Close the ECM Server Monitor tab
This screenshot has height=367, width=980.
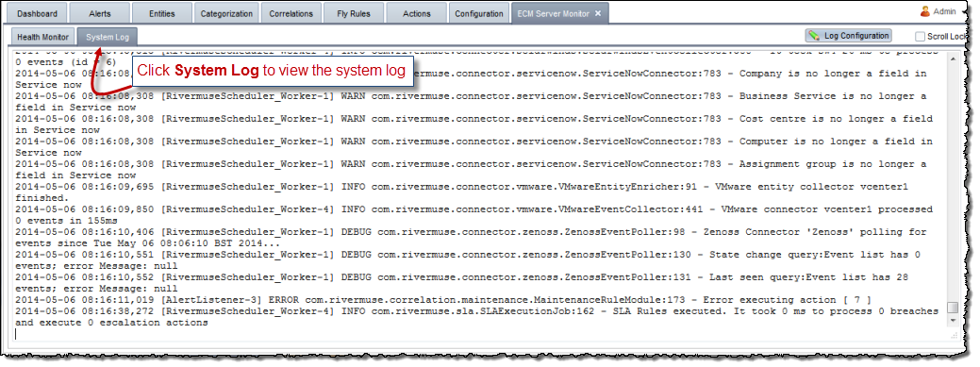[x=597, y=13]
